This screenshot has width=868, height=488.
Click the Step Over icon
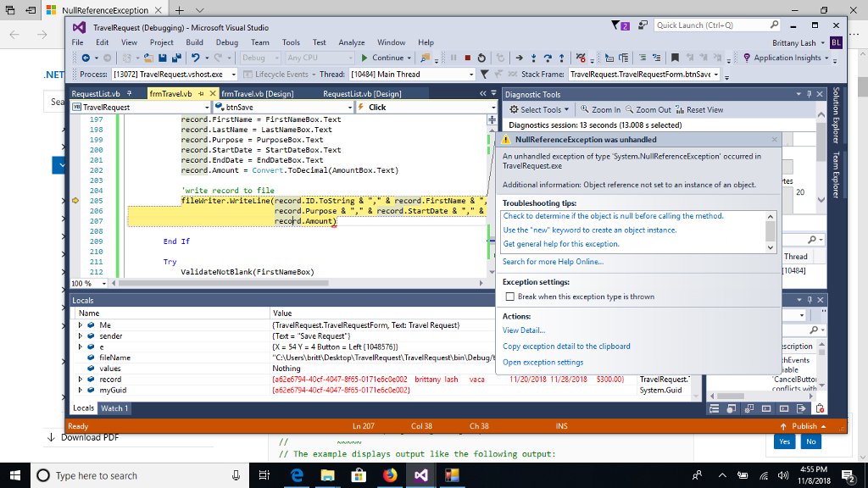[547, 59]
